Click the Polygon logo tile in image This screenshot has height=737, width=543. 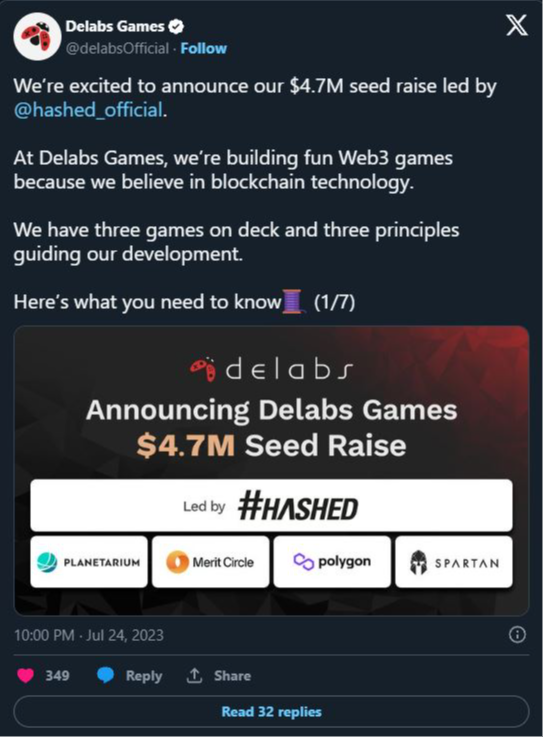[x=332, y=562]
